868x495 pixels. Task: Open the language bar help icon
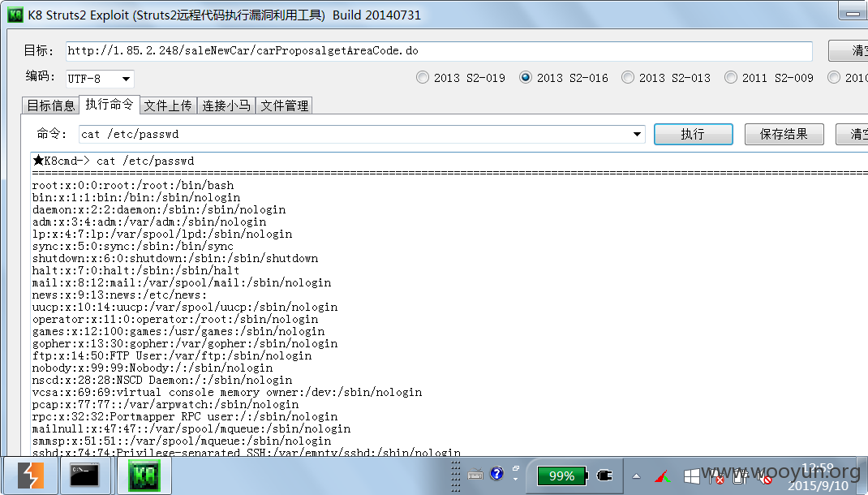[x=497, y=473]
